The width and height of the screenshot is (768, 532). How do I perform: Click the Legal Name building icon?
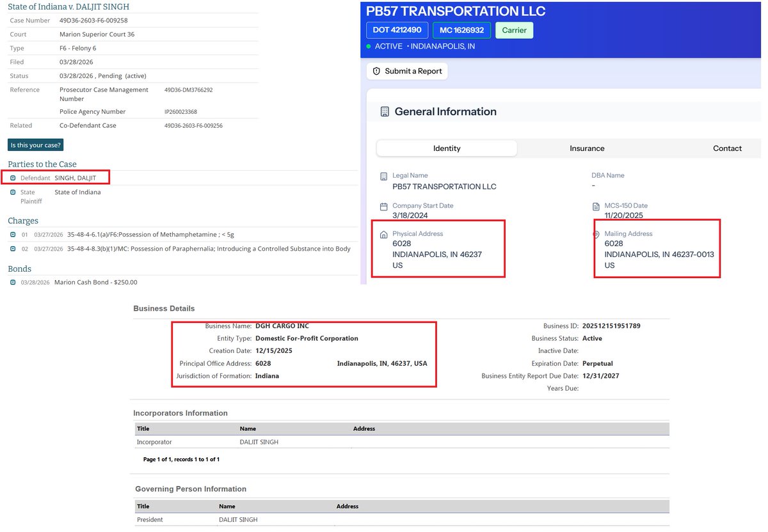click(384, 176)
